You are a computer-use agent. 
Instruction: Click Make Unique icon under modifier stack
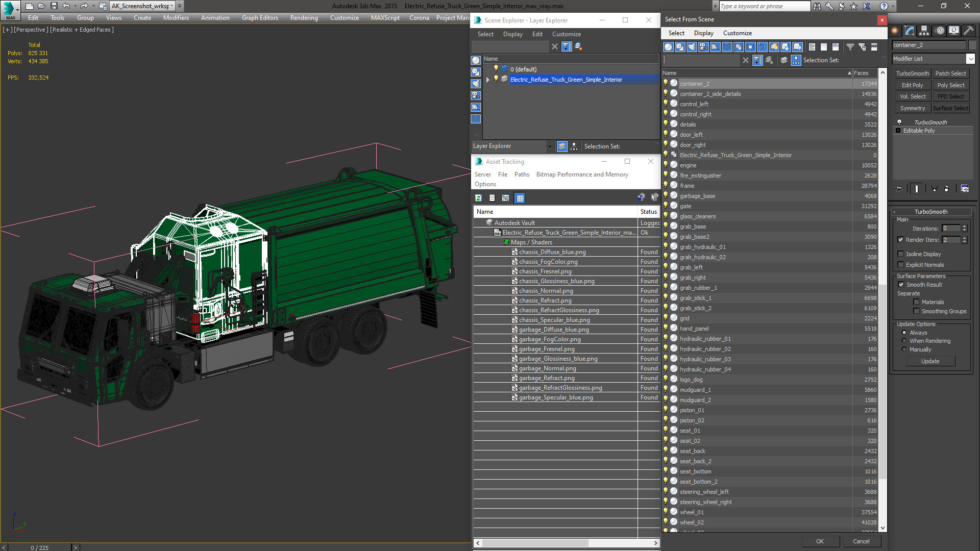(934, 188)
